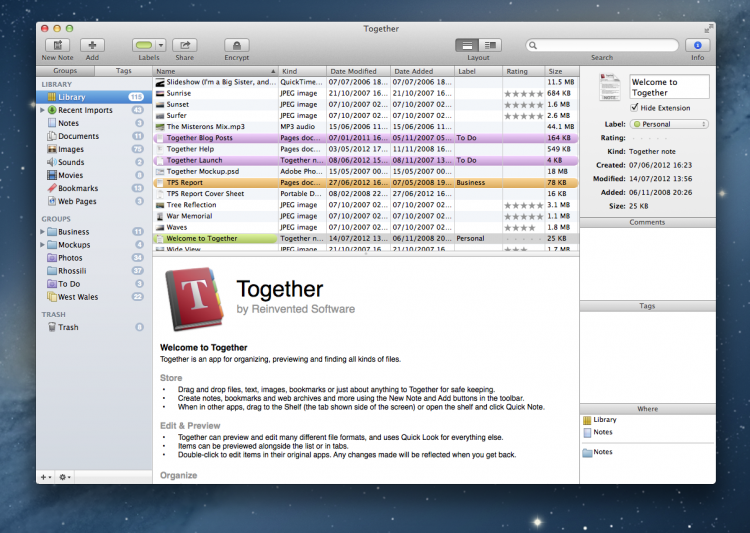Click the Share toolbar icon
This screenshot has width=750, height=533.
(185, 45)
